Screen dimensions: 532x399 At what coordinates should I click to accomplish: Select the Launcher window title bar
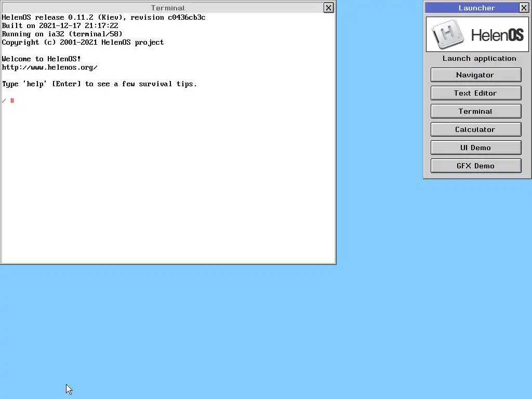[472, 8]
